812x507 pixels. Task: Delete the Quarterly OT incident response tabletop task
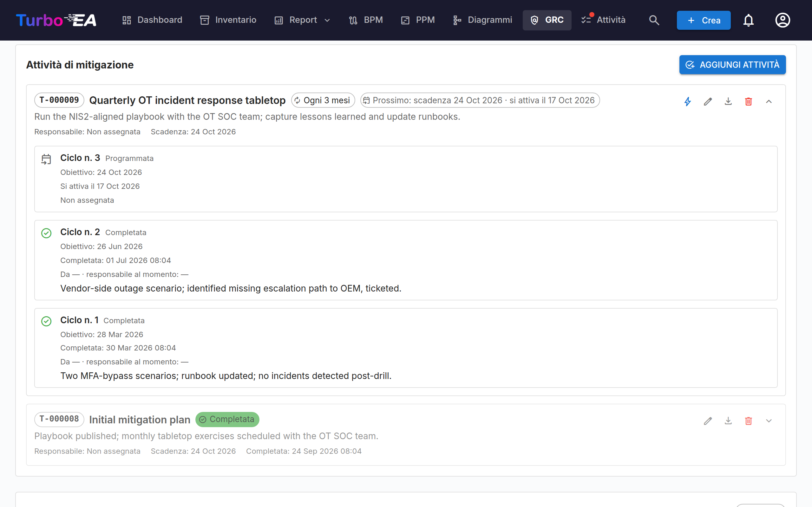pyautogui.click(x=748, y=101)
